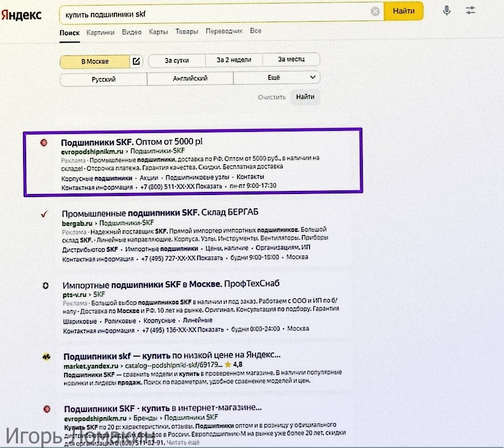504x448 pixels.
Task: Switch to Картинки tab
Action: [x=100, y=32]
